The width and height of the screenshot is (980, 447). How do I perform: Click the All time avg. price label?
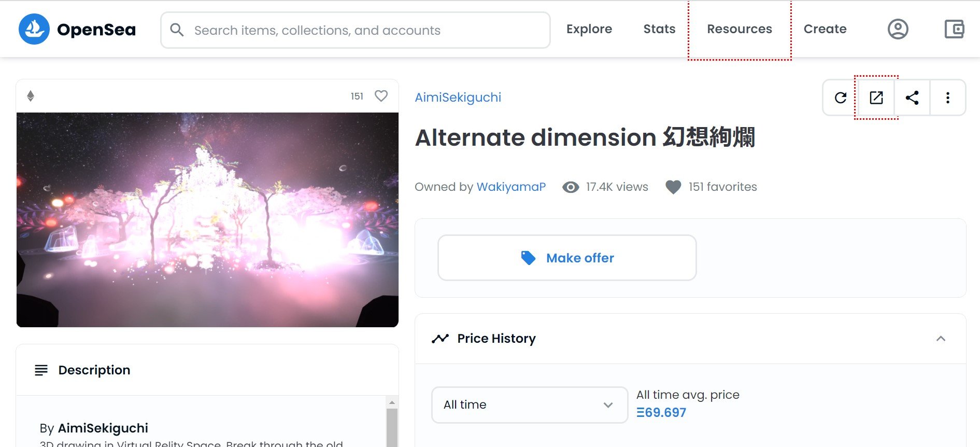click(x=688, y=395)
